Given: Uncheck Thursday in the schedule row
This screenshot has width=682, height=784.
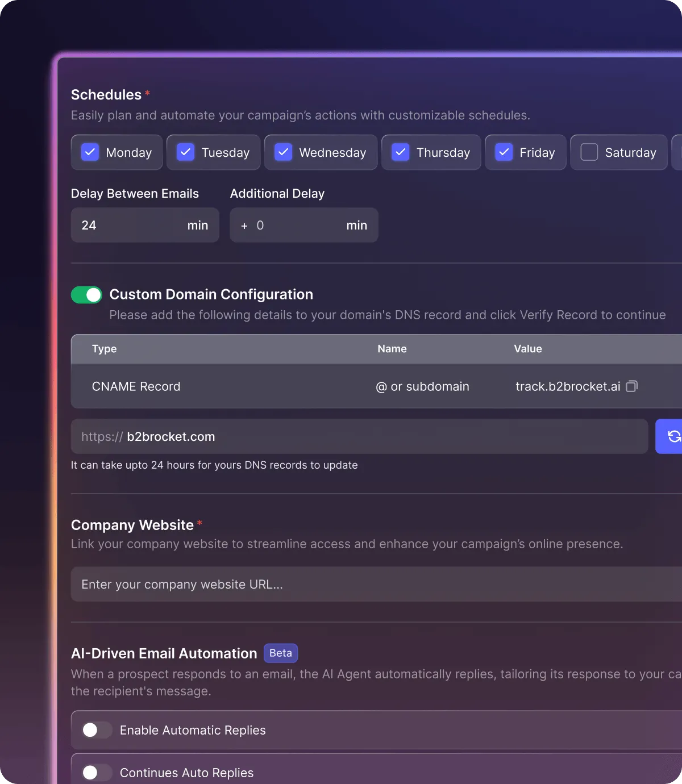Looking at the screenshot, I should click(400, 152).
